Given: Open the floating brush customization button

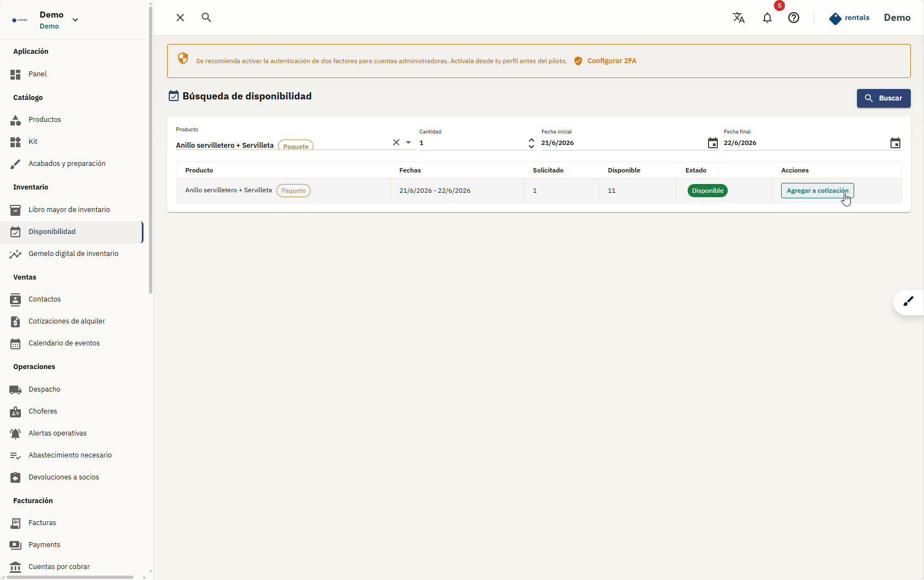Looking at the screenshot, I should 909,302.
